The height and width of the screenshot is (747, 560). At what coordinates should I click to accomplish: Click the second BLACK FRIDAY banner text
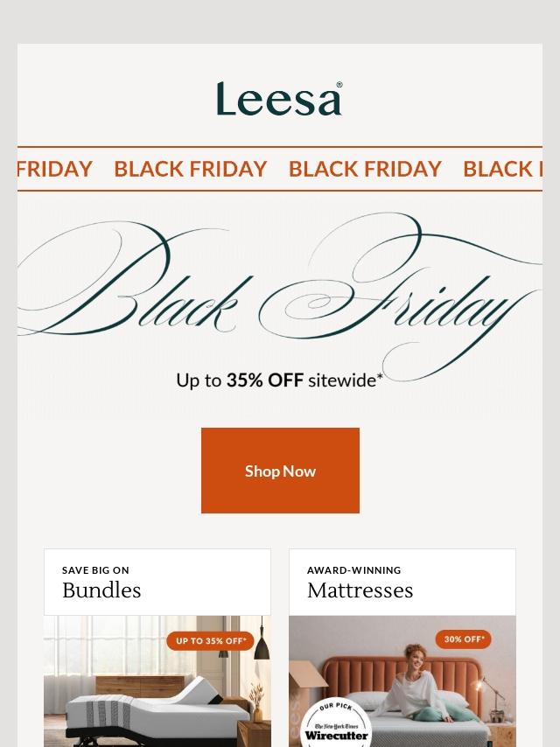click(190, 169)
